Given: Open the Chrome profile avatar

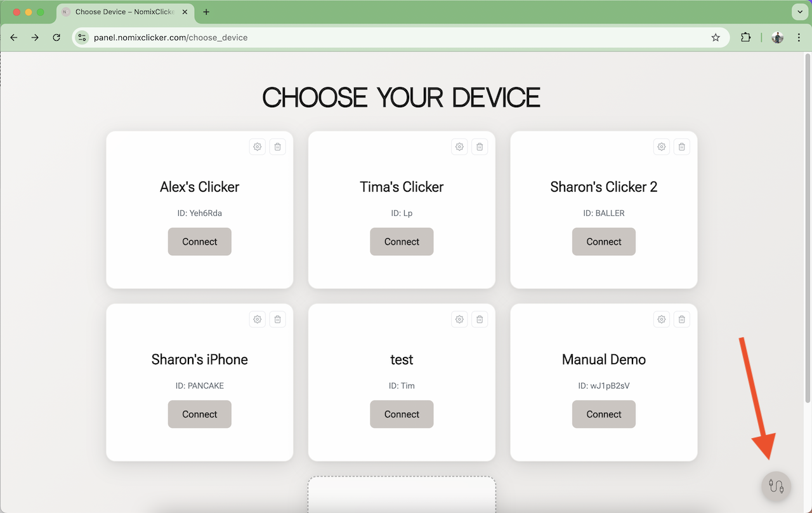Looking at the screenshot, I should click(777, 37).
